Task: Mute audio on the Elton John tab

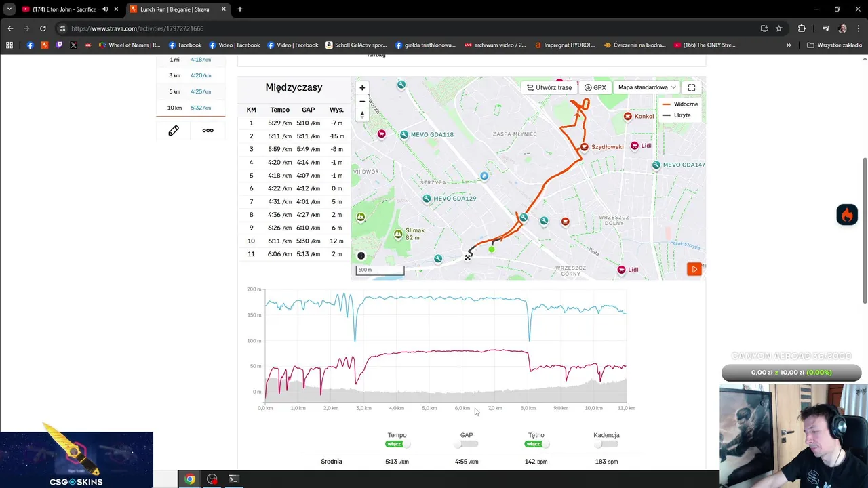Action: 105,9
